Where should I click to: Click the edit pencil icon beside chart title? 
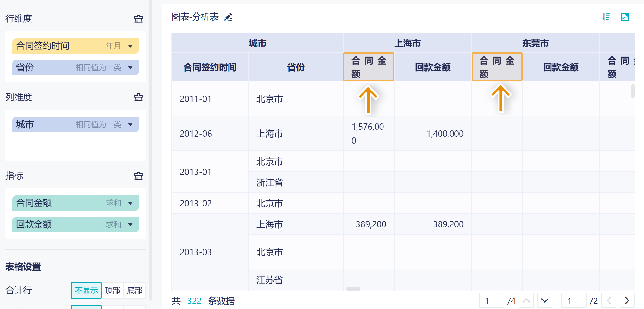(228, 17)
